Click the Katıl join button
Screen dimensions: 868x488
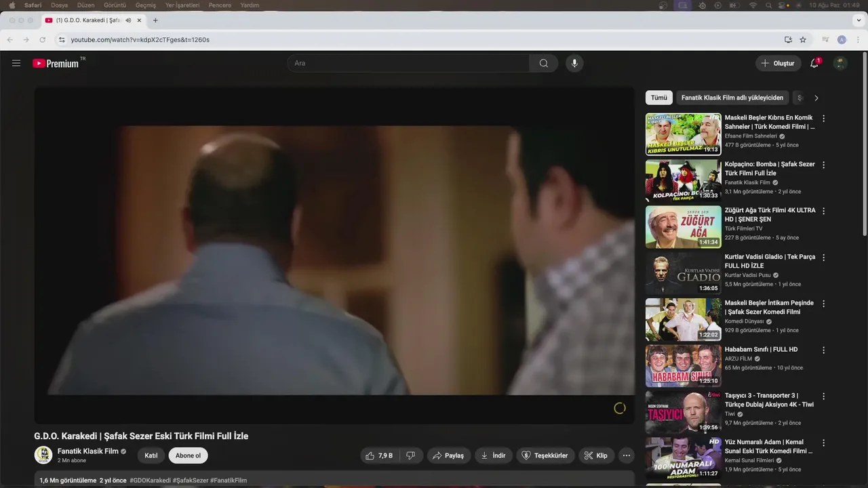[151, 455]
